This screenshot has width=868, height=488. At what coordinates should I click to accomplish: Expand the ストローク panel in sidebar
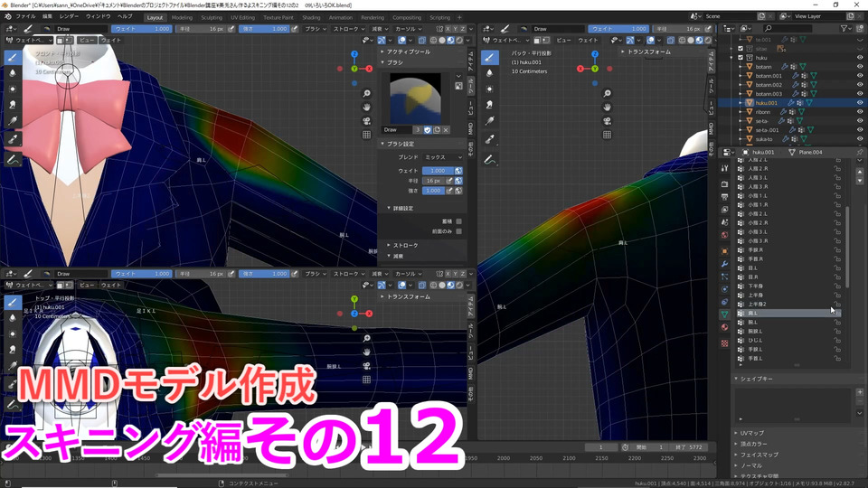[x=405, y=245]
